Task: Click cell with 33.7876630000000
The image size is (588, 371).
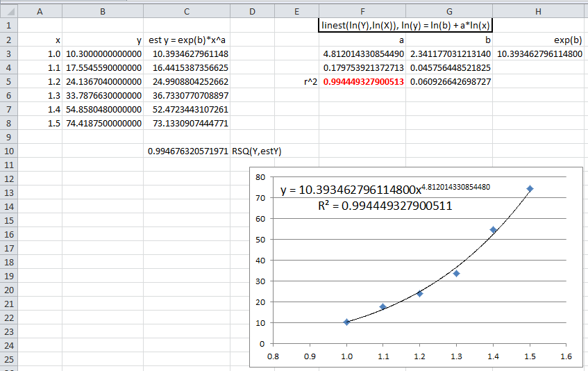Action: click(x=102, y=95)
